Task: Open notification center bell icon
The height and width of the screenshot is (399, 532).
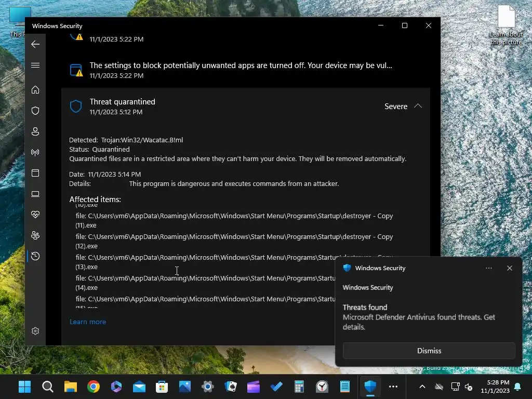Action: [x=518, y=387]
